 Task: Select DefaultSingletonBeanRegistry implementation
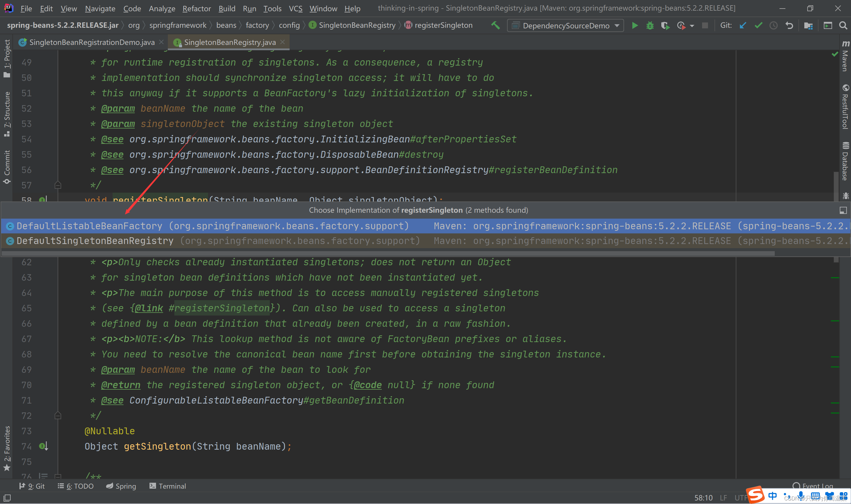tap(95, 241)
